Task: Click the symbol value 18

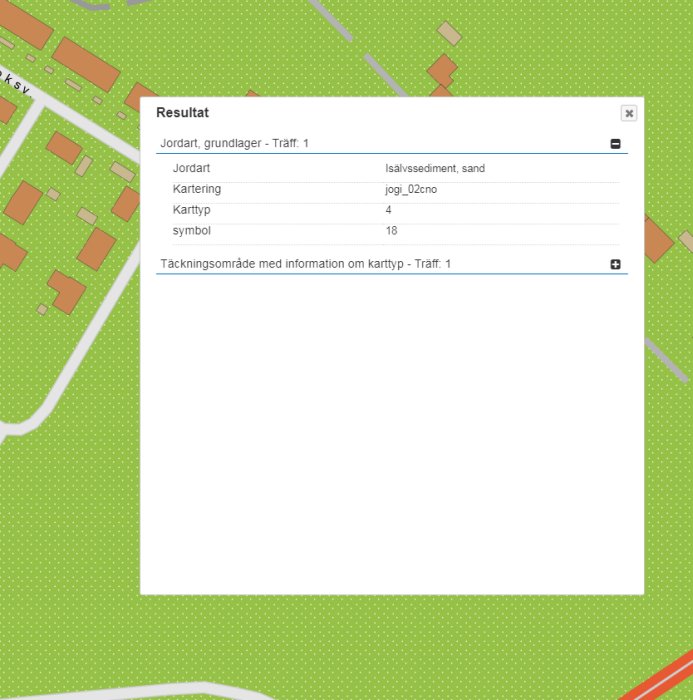Action: tap(391, 231)
